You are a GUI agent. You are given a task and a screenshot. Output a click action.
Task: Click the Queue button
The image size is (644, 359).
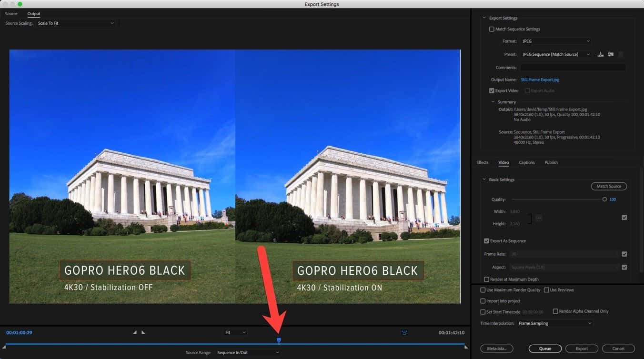545,349
